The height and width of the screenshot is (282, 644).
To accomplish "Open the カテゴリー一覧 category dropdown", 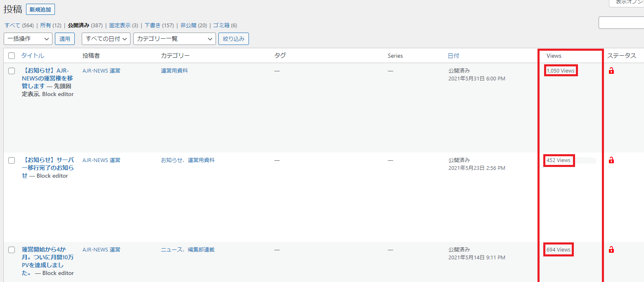I will pyautogui.click(x=174, y=39).
